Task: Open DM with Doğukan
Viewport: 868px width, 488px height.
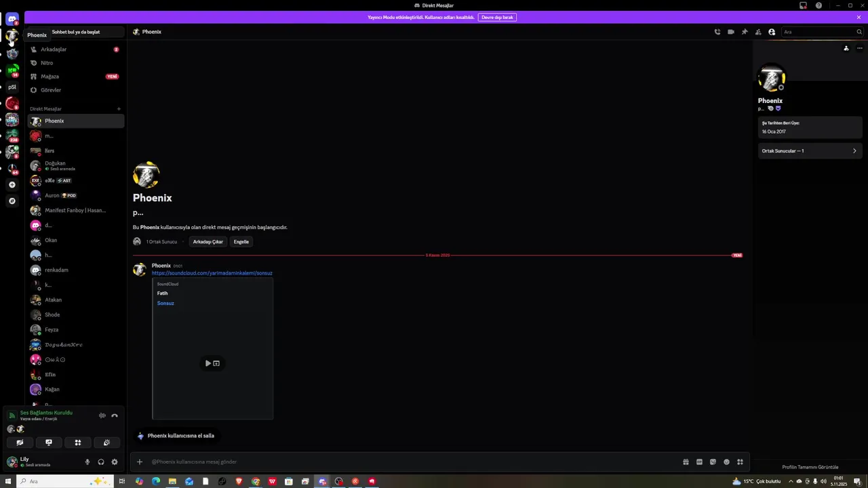Action: tap(75, 165)
